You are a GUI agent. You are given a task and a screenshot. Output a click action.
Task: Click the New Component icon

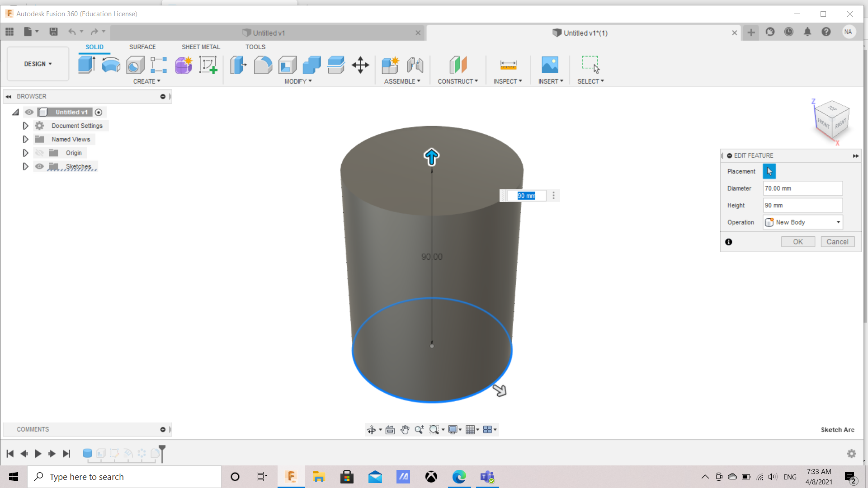click(x=390, y=65)
